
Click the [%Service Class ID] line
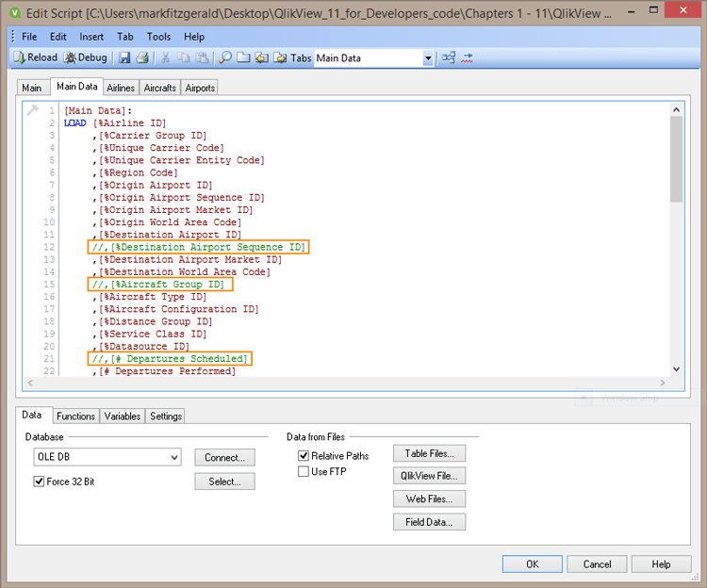(150, 334)
